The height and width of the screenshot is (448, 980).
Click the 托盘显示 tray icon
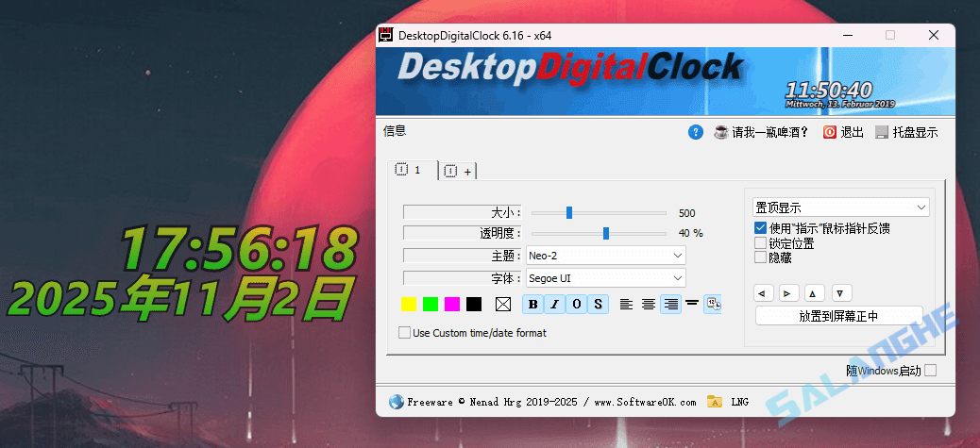point(882,132)
